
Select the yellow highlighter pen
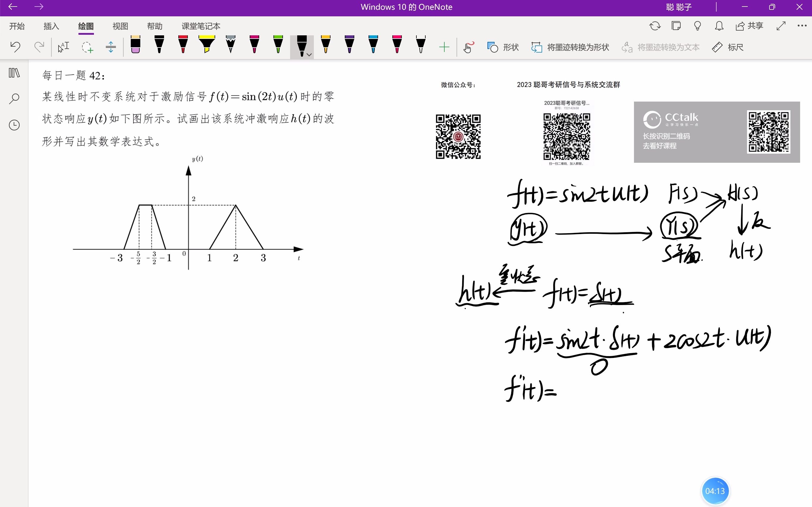pos(207,45)
